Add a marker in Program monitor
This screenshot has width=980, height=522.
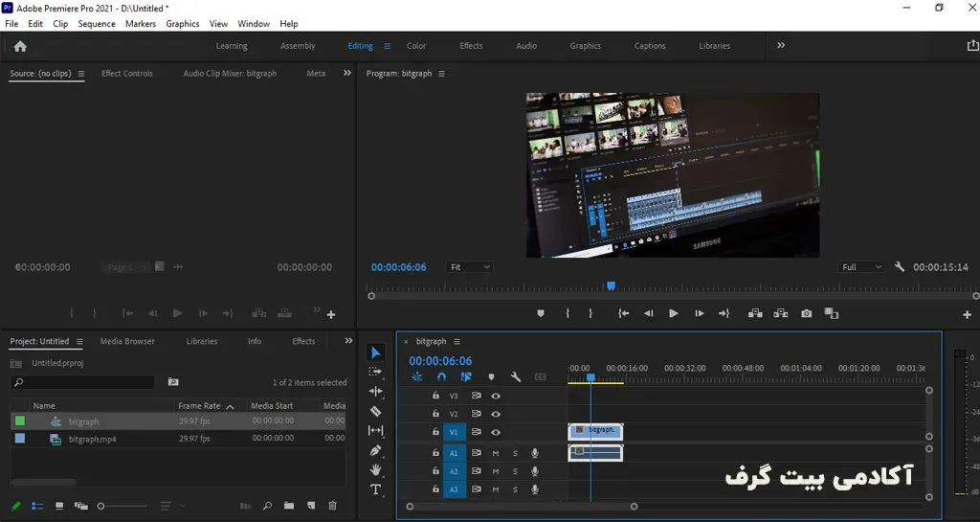[x=541, y=313]
